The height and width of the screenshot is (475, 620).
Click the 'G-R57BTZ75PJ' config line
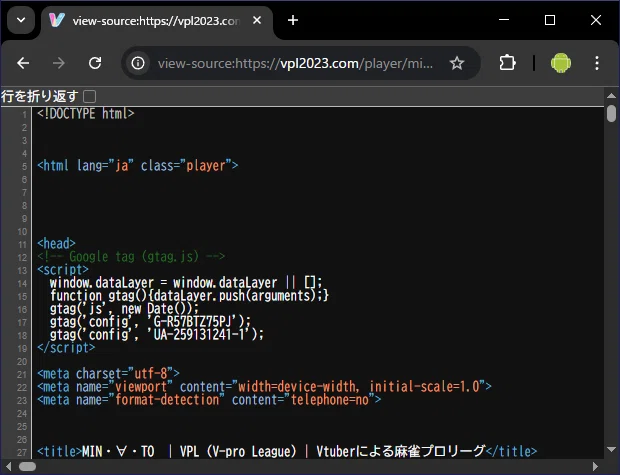click(x=150, y=322)
